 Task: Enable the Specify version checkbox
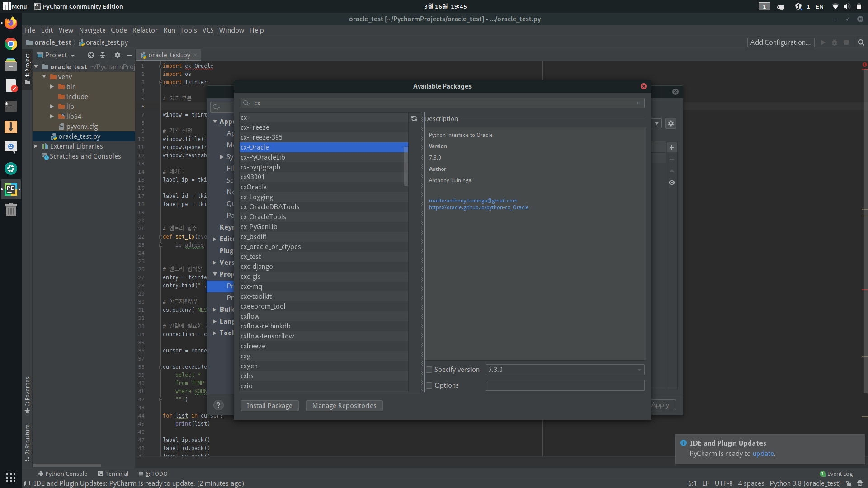(429, 370)
